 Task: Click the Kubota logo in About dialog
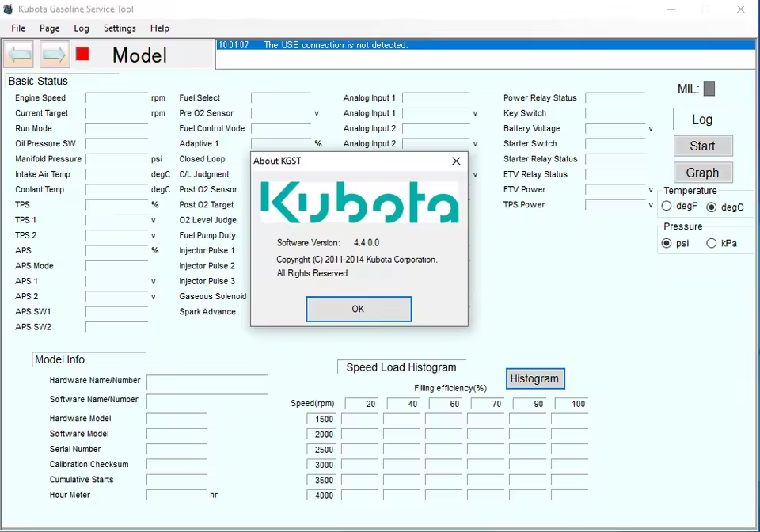[359, 202]
